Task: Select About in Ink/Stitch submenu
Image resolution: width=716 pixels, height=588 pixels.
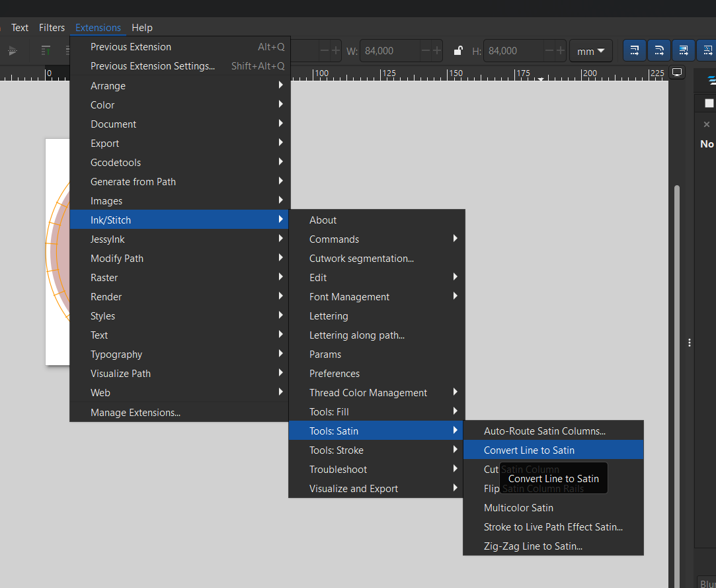Action: point(377,220)
